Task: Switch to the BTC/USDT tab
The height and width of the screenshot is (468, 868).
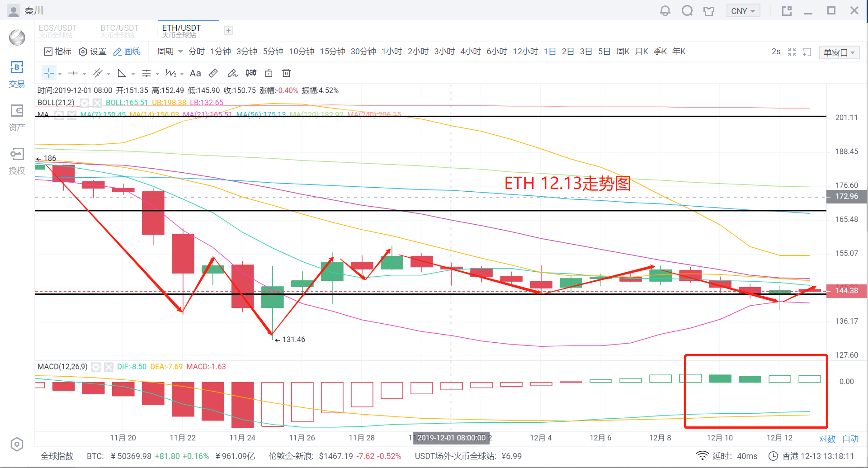Action: tap(119, 31)
